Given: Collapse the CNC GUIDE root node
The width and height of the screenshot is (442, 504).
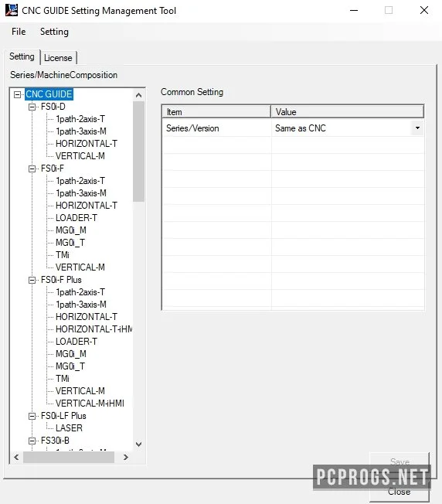Looking at the screenshot, I should click(x=17, y=94).
